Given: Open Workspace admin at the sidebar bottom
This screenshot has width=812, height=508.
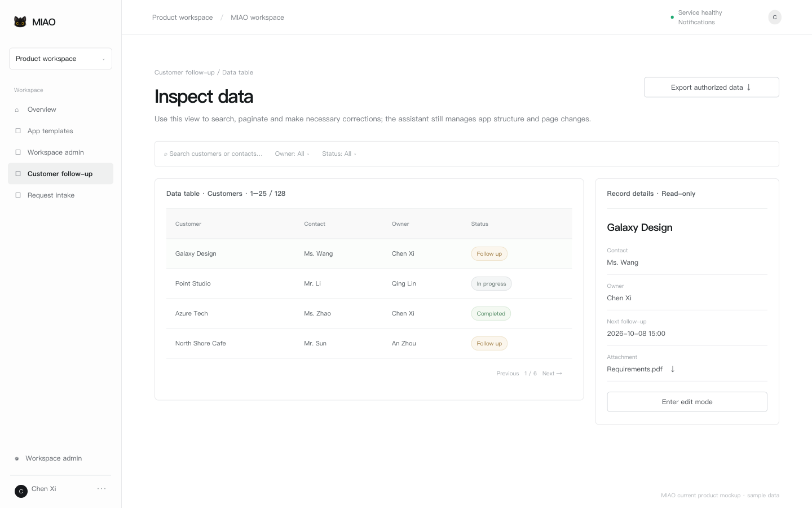Looking at the screenshot, I should pos(54,458).
